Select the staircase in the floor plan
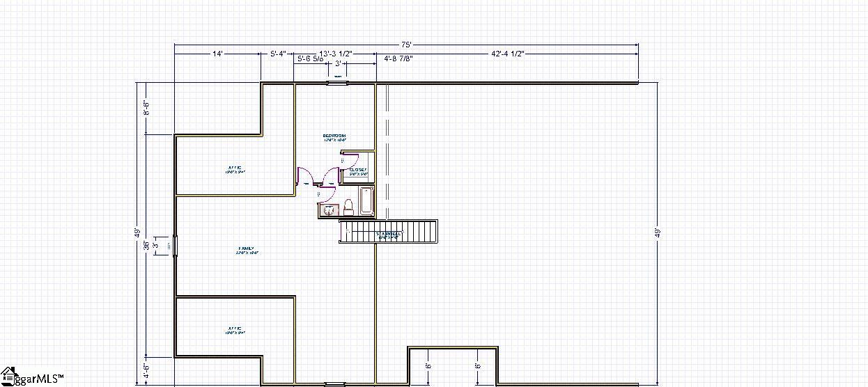Image resolution: width=868 pixels, height=387 pixels. 388,231
